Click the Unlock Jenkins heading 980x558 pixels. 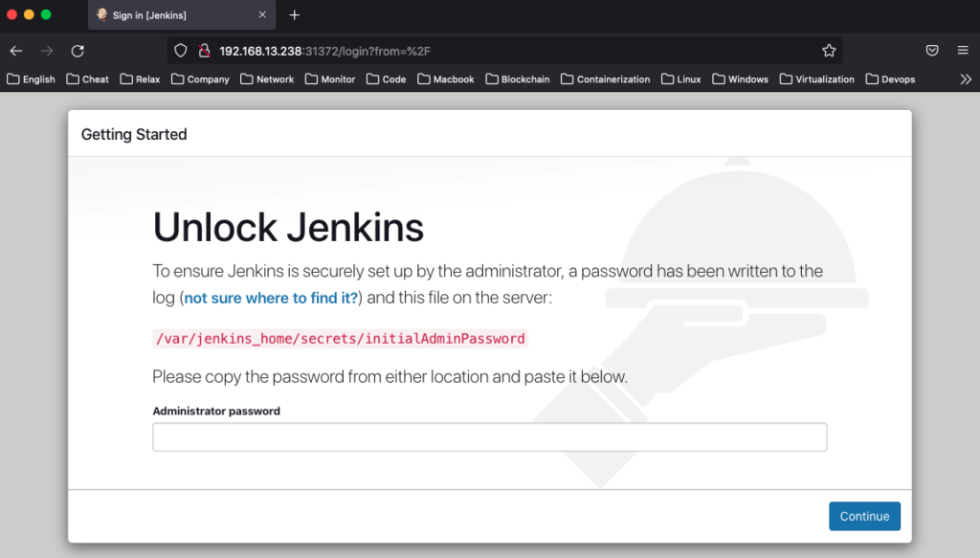click(288, 228)
